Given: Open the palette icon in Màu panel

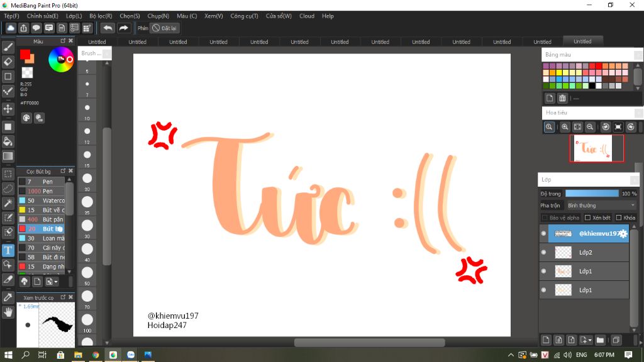Looking at the screenshot, I should click(x=26, y=118).
